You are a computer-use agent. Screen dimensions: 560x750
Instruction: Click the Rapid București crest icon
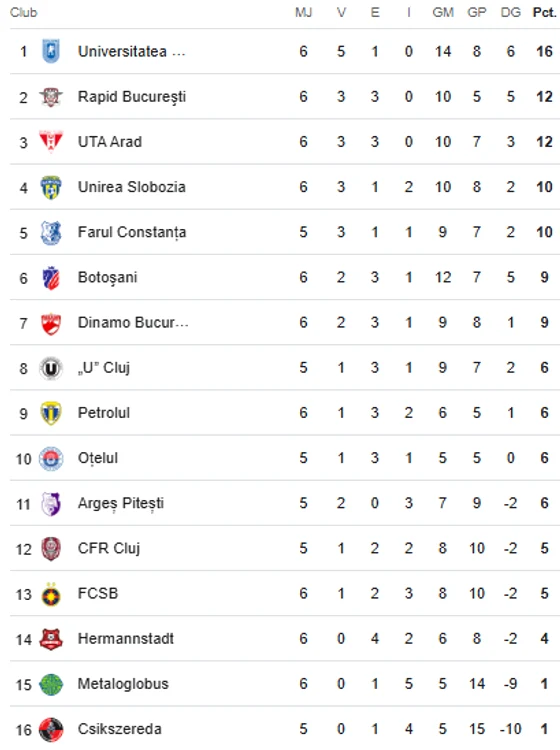coord(51,97)
